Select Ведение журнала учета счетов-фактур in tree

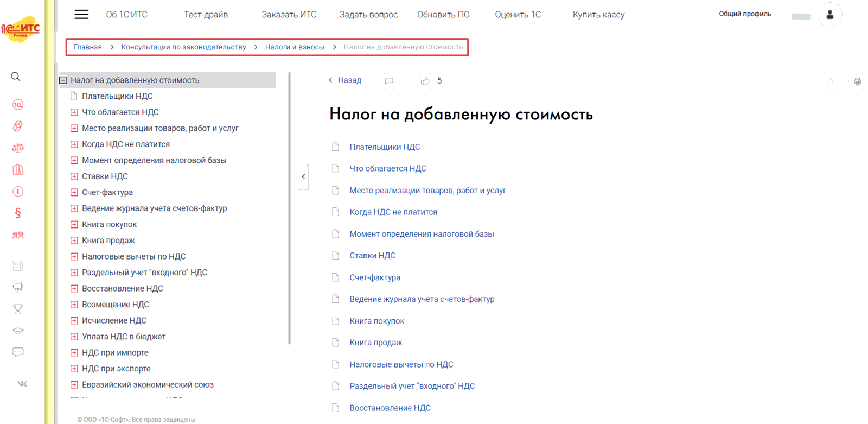[154, 208]
